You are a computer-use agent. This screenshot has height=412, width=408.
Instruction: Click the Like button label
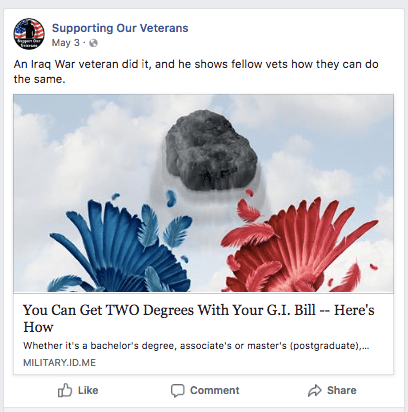point(88,390)
